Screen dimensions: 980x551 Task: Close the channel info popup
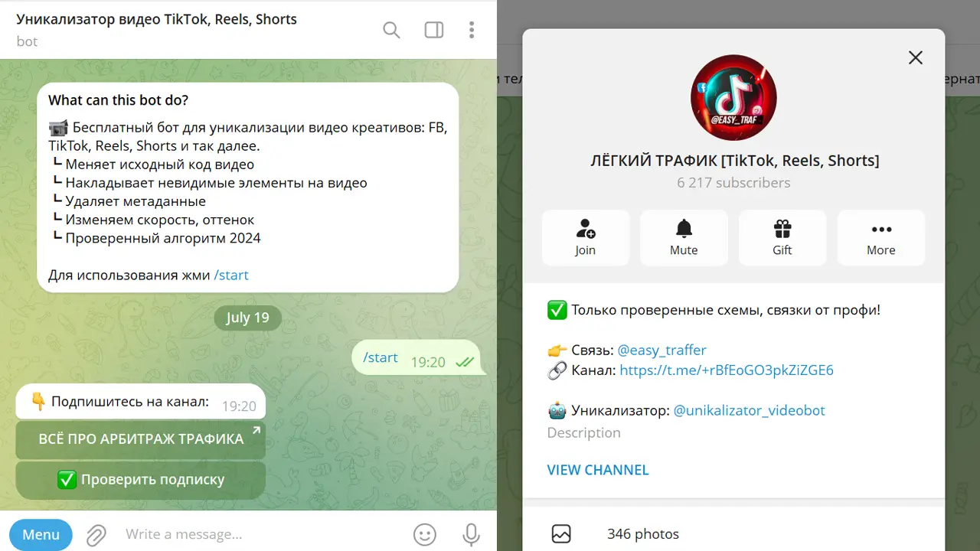pos(916,57)
